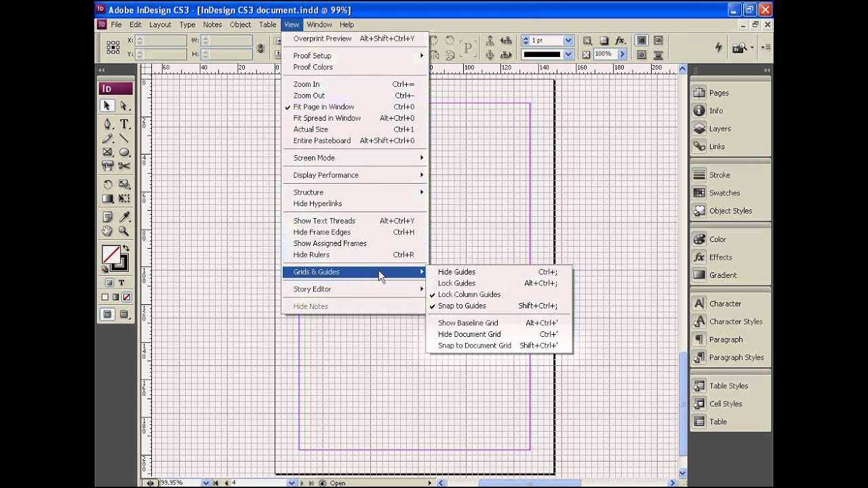Open the stroke style dropdown
Image resolution: width=868 pixels, height=488 pixels.
(568, 54)
